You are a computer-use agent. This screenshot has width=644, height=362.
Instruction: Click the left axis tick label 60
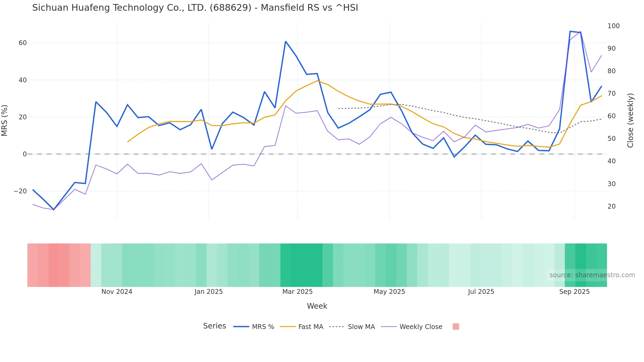click(23, 43)
